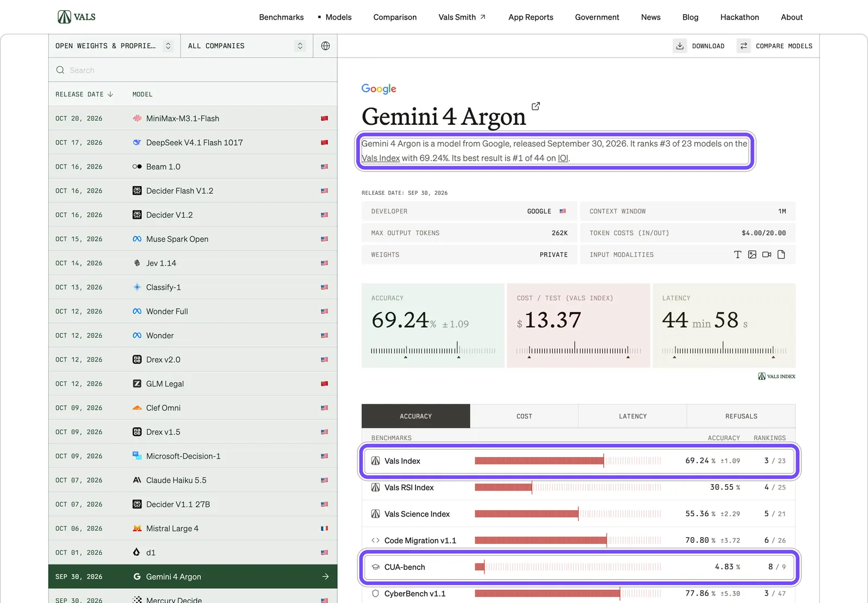
Task: Select the Accuracy tab
Action: (416, 416)
